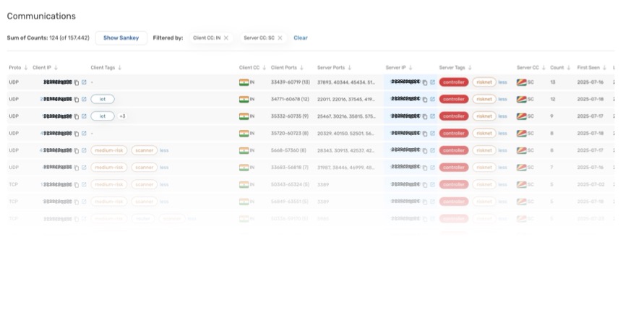644x328 pixels.
Task: Open client IP link in count 12 row
Action: point(84,100)
